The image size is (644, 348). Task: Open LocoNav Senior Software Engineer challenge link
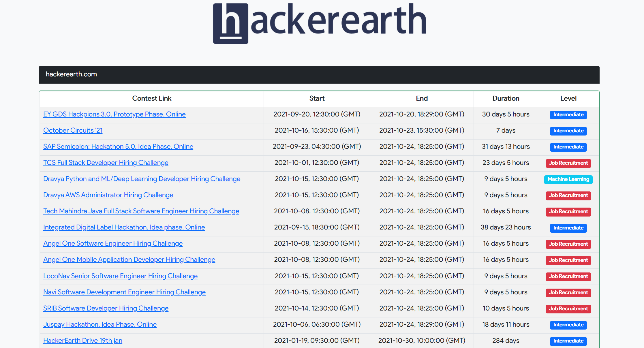coord(120,276)
